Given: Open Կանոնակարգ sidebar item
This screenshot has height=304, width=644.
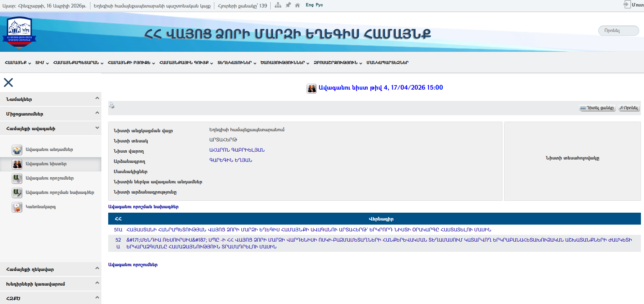Looking at the screenshot, I should 41,207.
